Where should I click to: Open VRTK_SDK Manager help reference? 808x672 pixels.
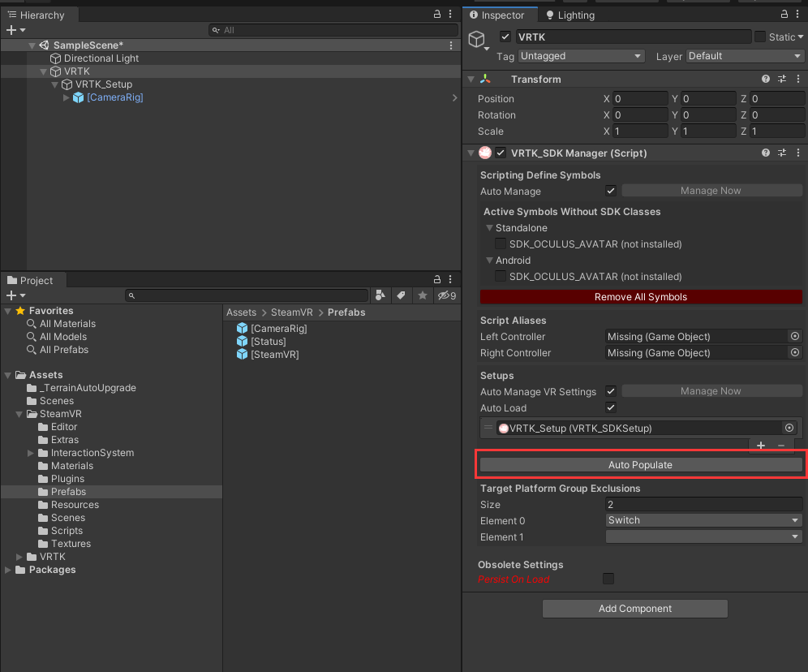pos(766,153)
